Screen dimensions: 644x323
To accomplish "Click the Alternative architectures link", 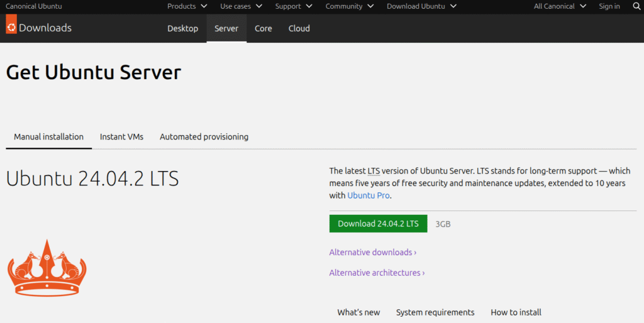I will click(x=377, y=273).
